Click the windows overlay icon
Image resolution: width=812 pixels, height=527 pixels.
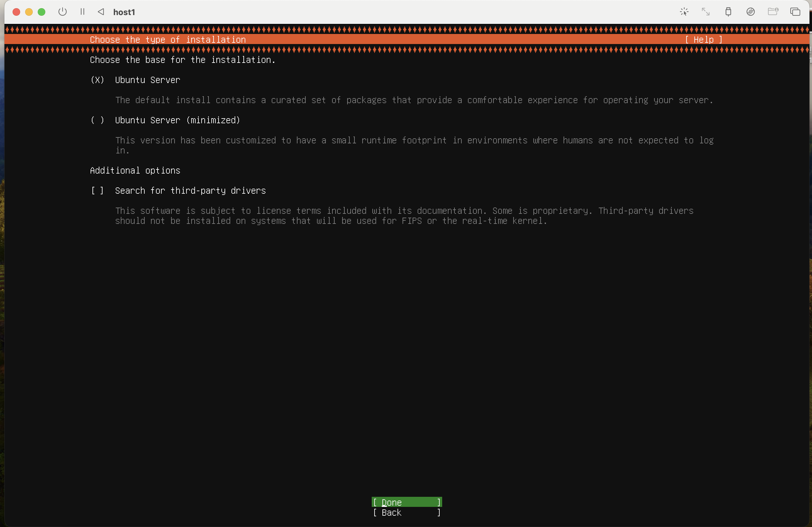coord(795,12)
